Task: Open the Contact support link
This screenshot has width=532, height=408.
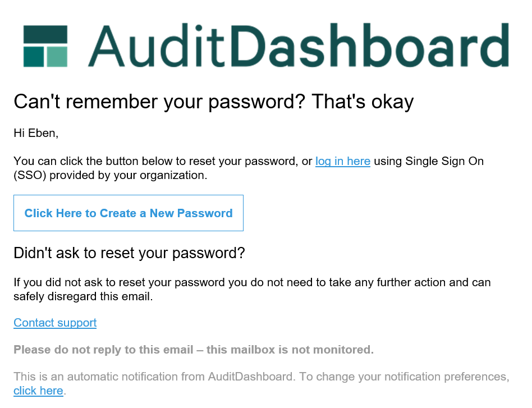Action: pos(55,323)
